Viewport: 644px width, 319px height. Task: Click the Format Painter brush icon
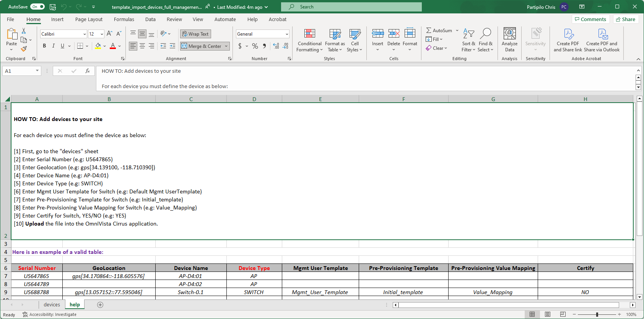point(24,49)
